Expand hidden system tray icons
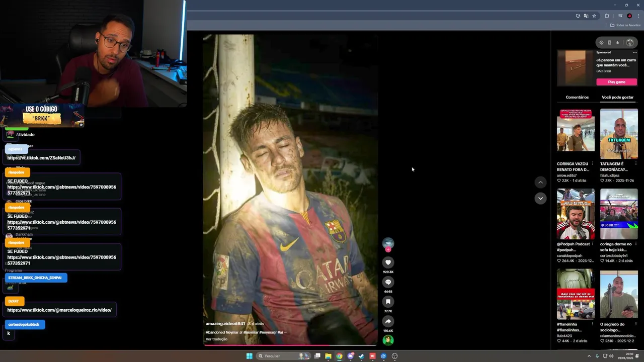Image resolution: width=644 pixels, height=362 pixels. [x=589, y=356]
